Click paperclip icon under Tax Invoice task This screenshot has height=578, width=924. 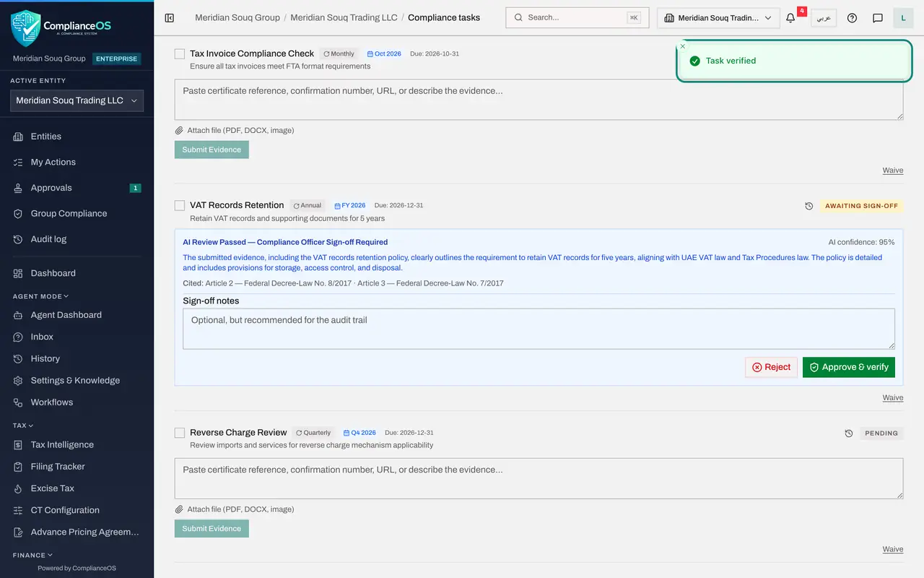coord(180,131)
